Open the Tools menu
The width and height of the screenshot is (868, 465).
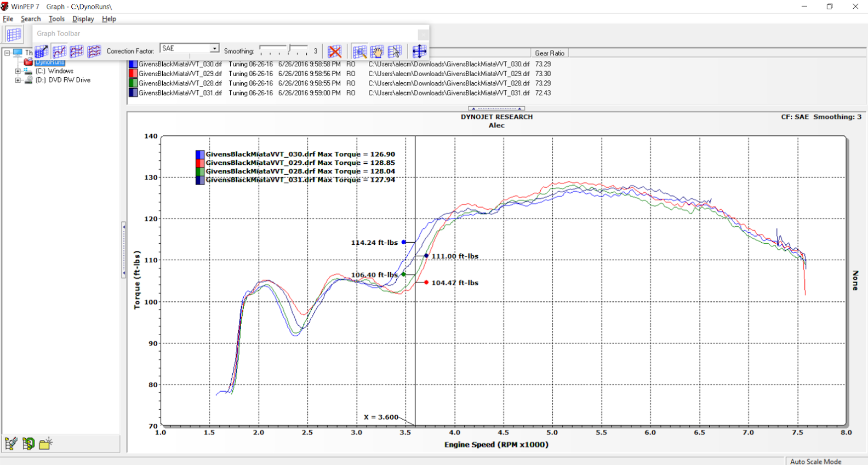pos(56,19)
